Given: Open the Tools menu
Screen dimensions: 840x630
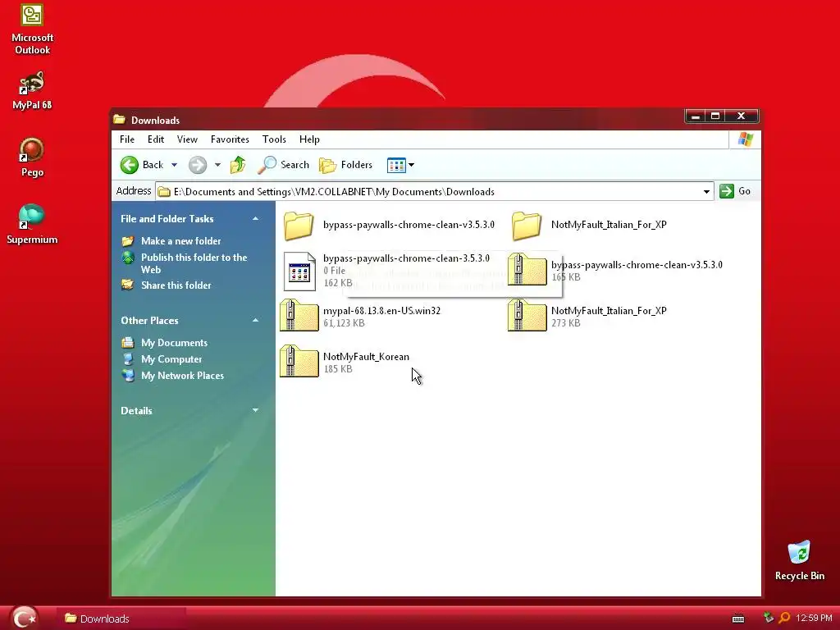Looking at the screenshot, I should click(274, 139).
